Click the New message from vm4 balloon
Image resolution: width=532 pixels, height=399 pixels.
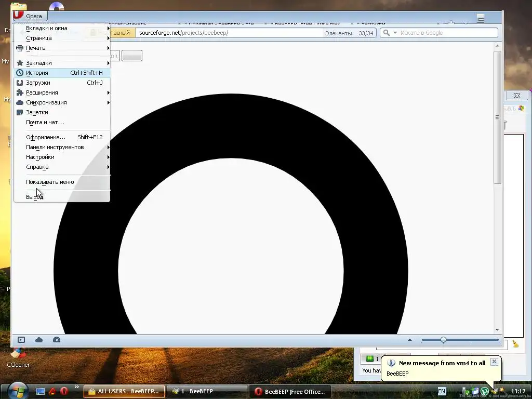(441, 368)
